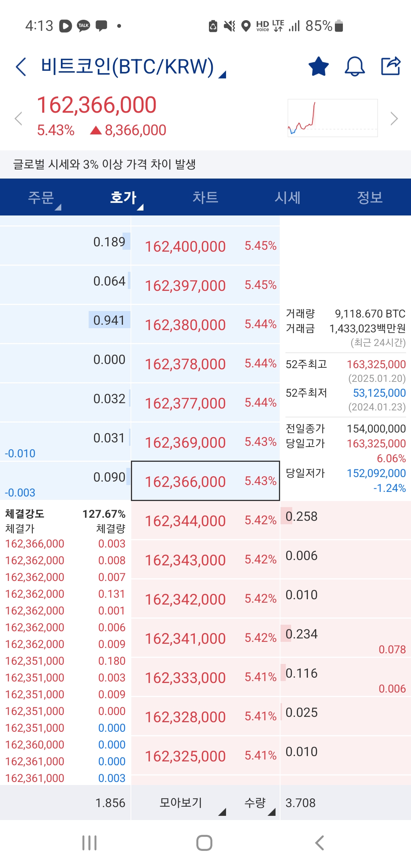Switch to the 차트 tab

pyautogui.click(x=205, y=198)
